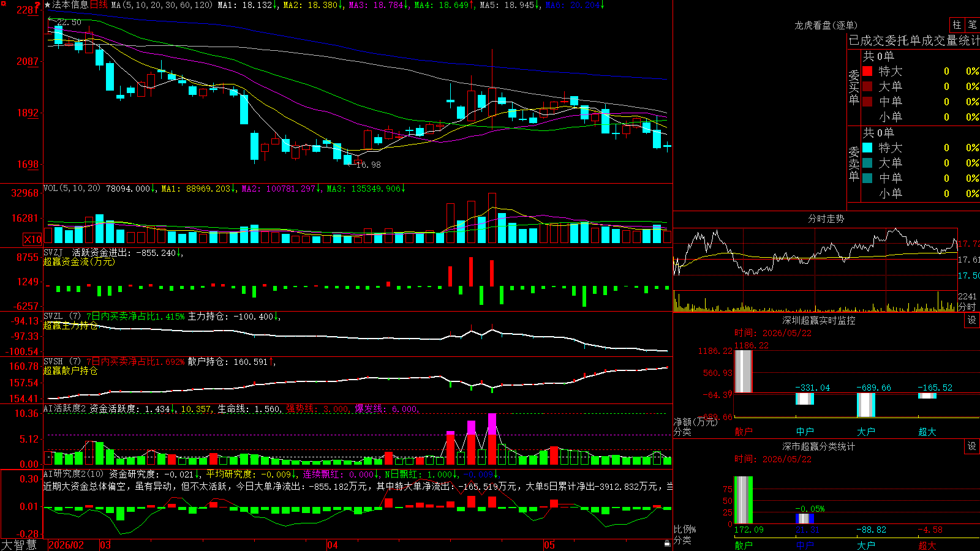Click the 04 month marker on the time axis

tap(332, 545)
